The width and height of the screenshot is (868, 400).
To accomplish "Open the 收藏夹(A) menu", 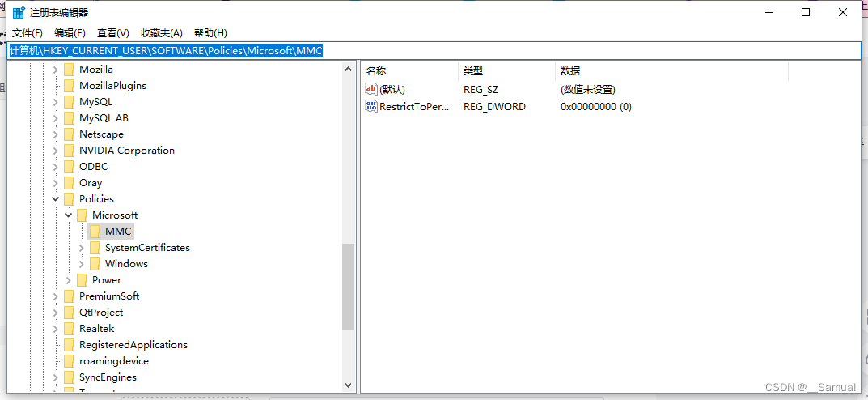I will point(162,33).
